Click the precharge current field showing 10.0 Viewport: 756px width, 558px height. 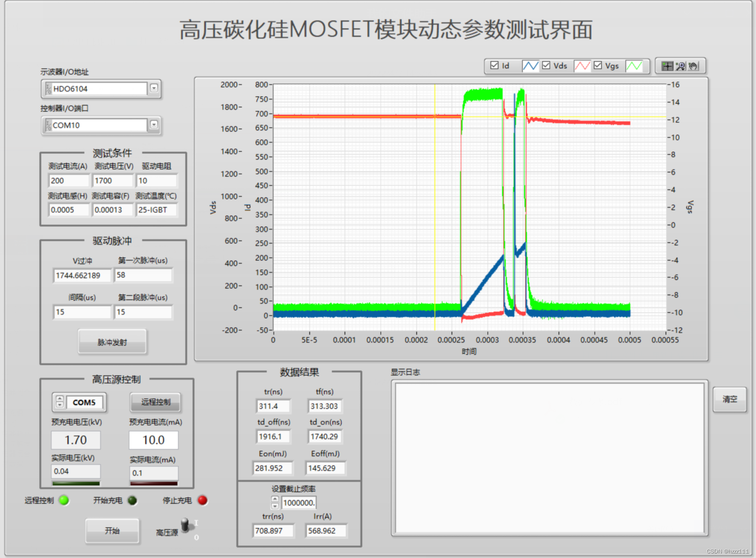click(153, 440)
